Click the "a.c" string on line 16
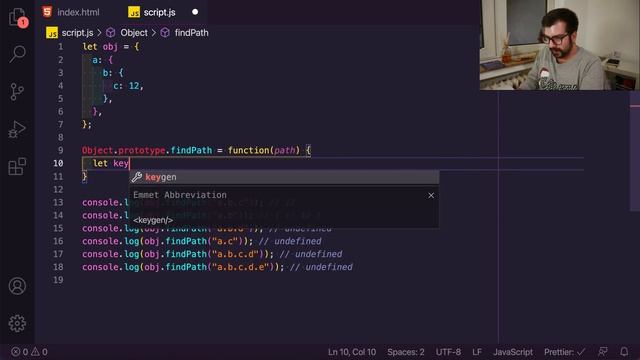 pyautogui.click(x=225, y=241)
